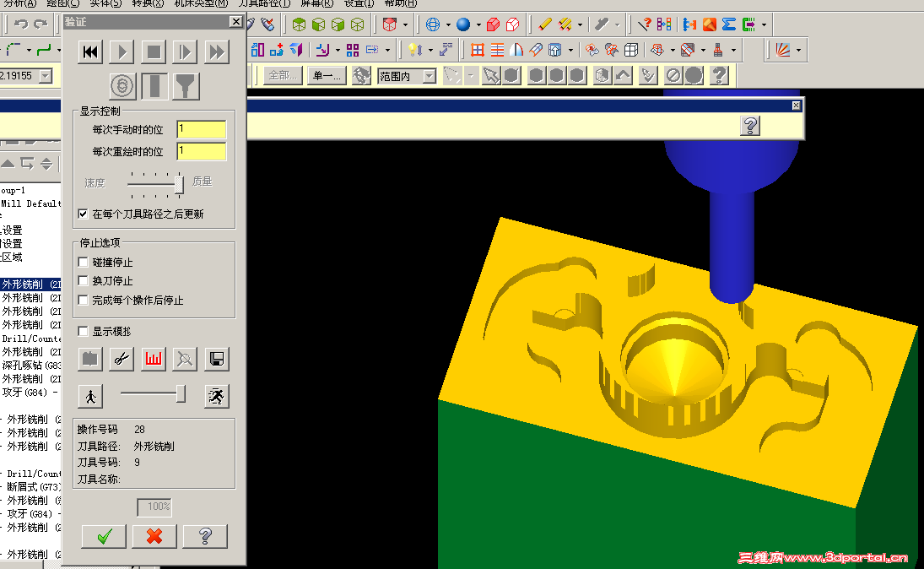Screen dimensions: 924x569
Task: Enable stop on collision (碰撞停止)
Action: click(83, 262)
